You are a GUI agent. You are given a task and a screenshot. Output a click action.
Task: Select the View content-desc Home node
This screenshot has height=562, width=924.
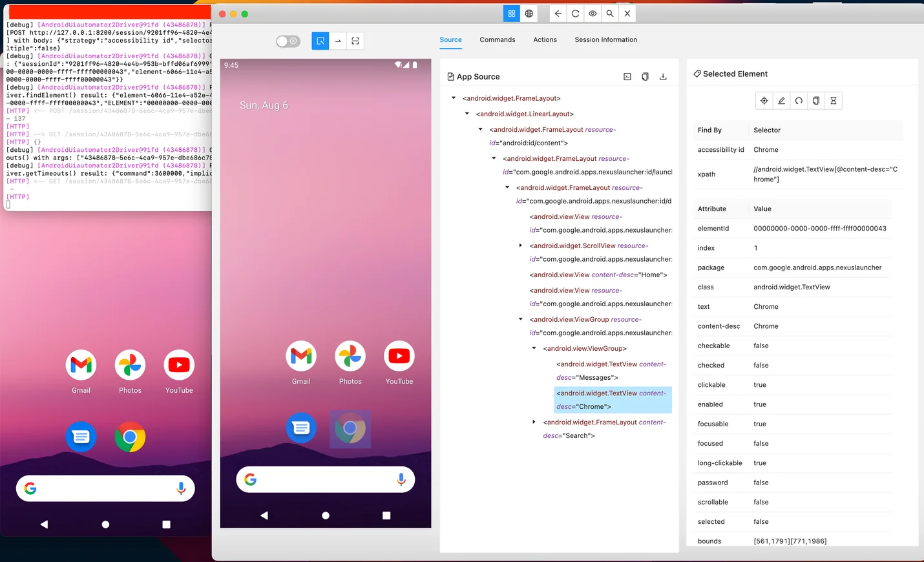[598, 275]
